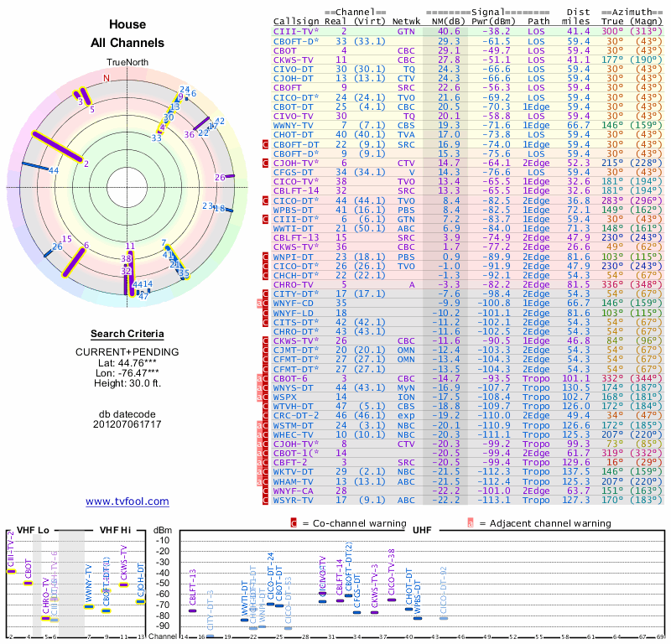This screenshot has height=644, width=671.
Task: Click the CBLFT-13 marker in the UHF chart
Action: 192,610
